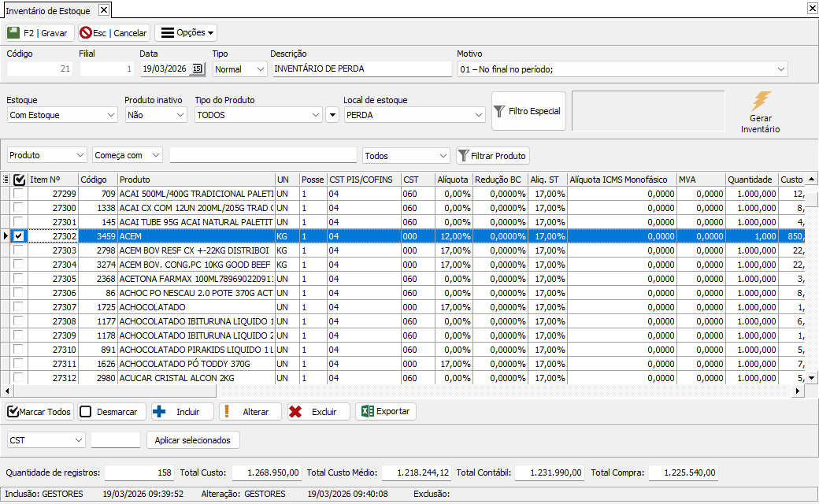Open the Local de estoque PERDA dropdown
The width and height of the screenshot is (819, 504).
(478, 115)
